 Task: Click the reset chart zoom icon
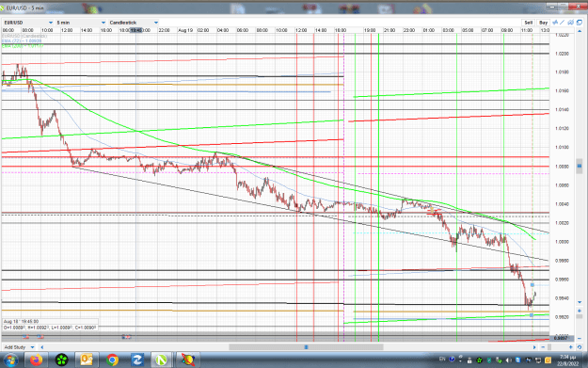580,347
